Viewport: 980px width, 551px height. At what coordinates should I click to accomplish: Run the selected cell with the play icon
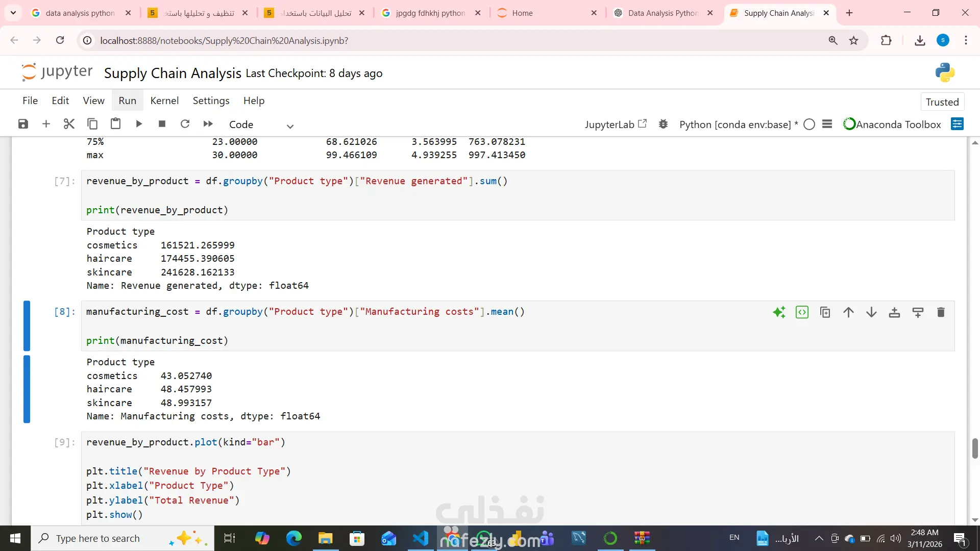(139, 124)
